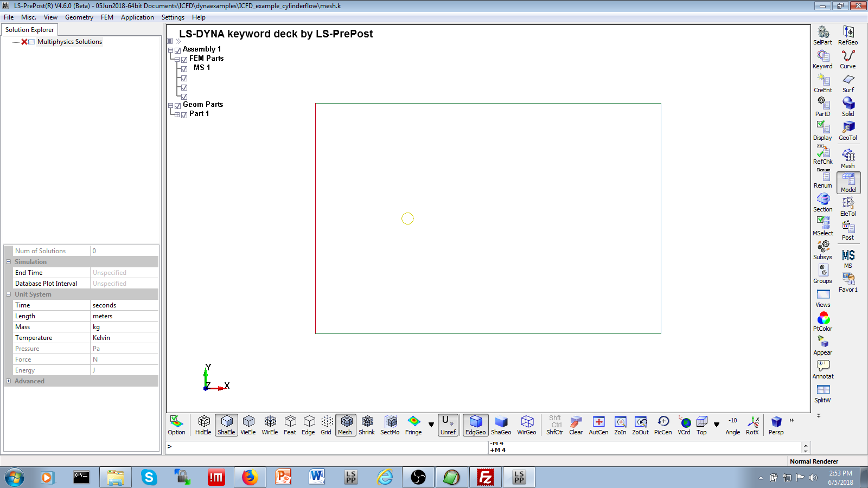Open the SelPart tool
Screen dimensions: 868x488
pyautogui.click(x=822, y=35)
